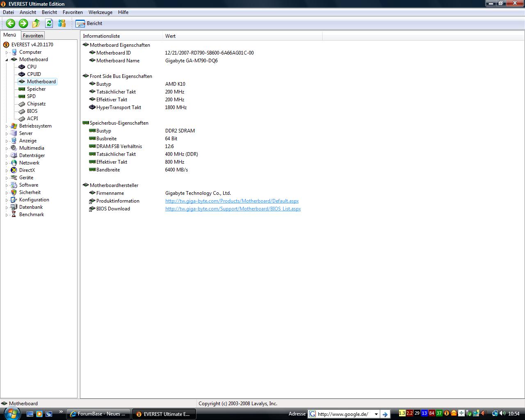Switch to the Menü tab
The height and width of the screenshot is (420, 525).
point(10,35)
